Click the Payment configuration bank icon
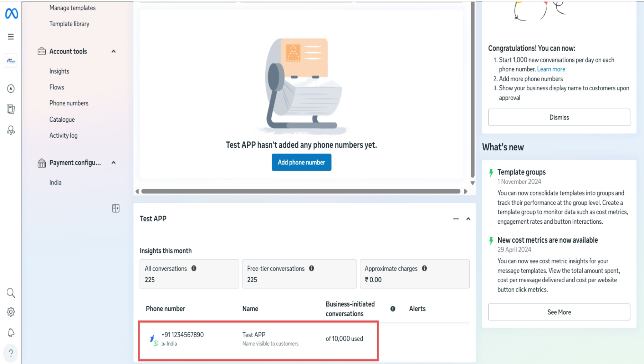The image size is (644, 364). (42, 163)
